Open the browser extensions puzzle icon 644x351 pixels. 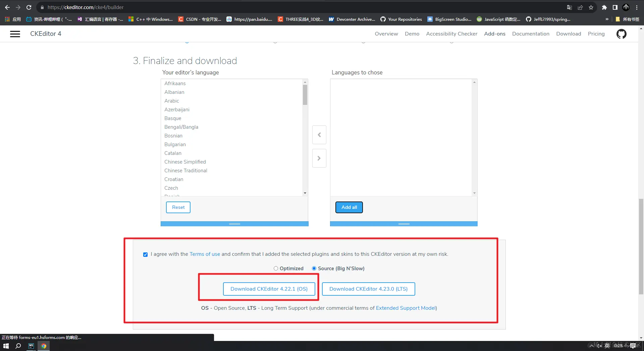point(604,7)
